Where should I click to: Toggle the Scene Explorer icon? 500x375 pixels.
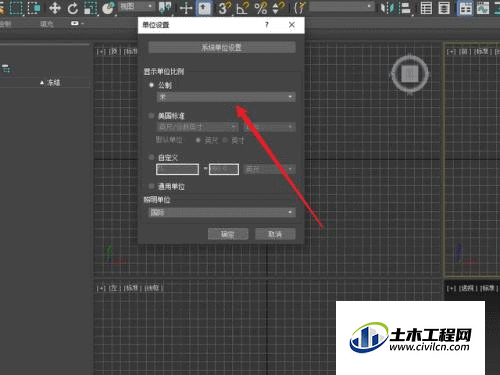tap(426, 8)
